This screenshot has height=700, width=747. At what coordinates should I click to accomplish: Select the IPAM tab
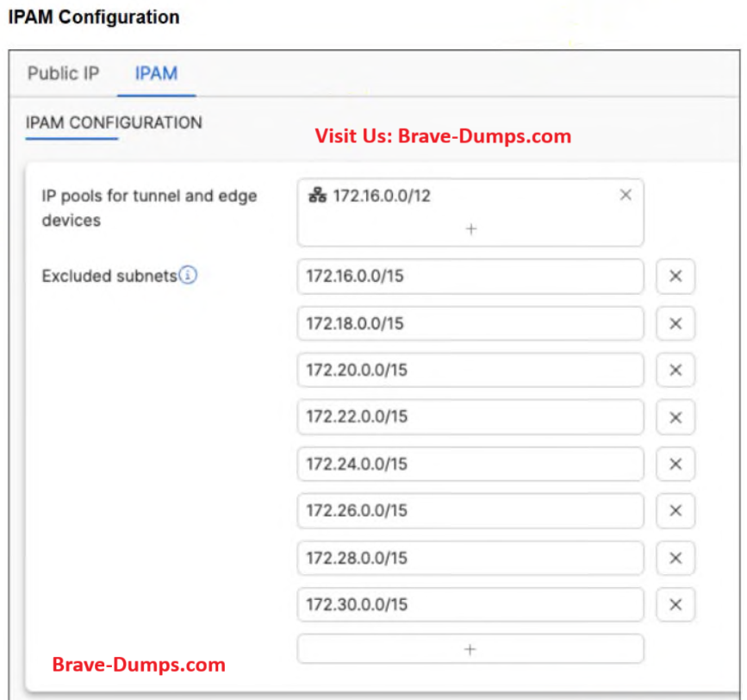tap(156, 73)
